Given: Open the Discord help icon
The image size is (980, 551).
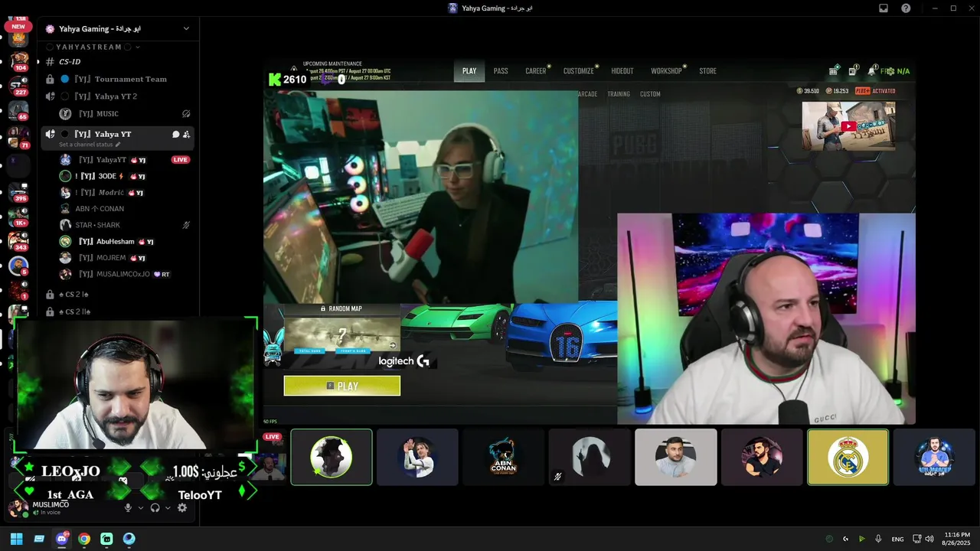Looking at the screenshot, I should tap(906, 8).
